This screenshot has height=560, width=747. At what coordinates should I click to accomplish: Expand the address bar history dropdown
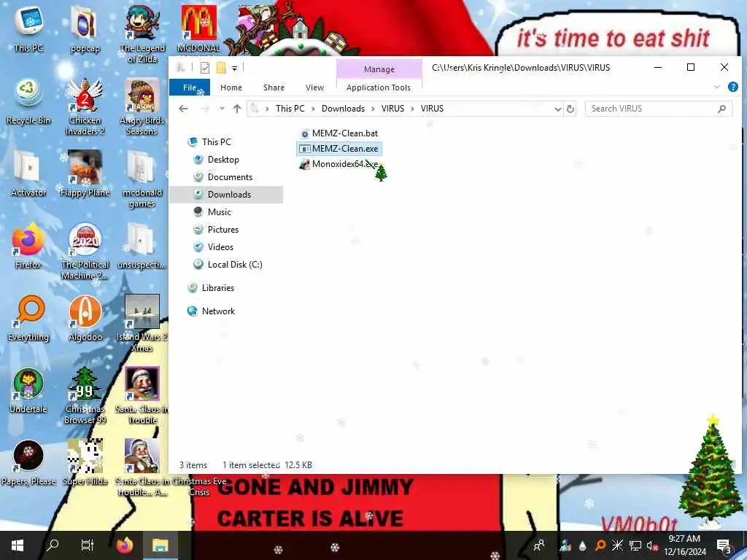click(x=557, y=109)
